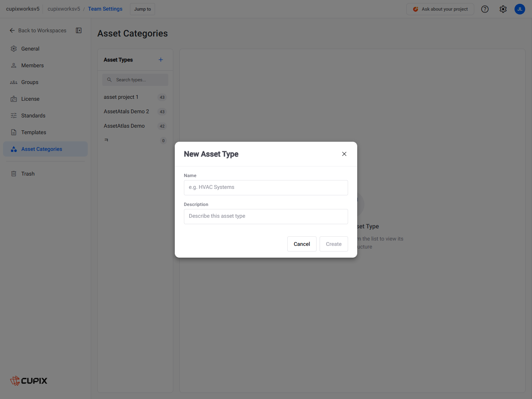Click the 43 count badge of asset project 1
Image resolution: width=532 pixels, height=399 pixels.
[x=162, y=97]
